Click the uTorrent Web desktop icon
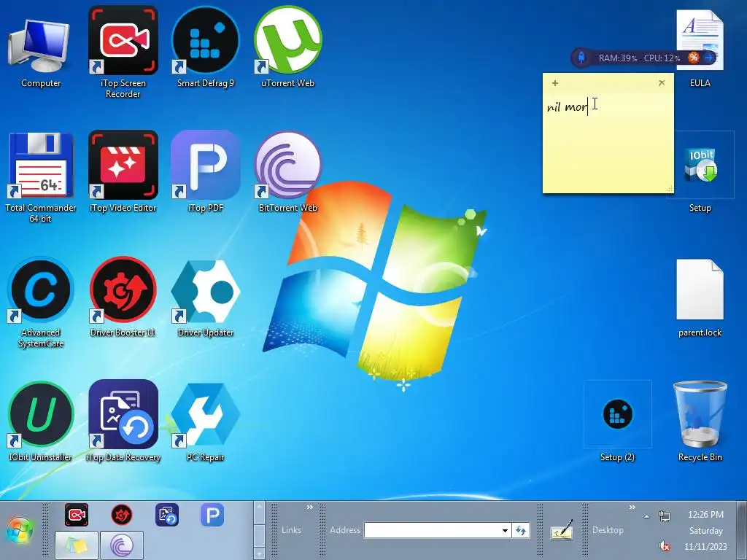The width and height of the screenshot is (747, 560). coord(287,47)
